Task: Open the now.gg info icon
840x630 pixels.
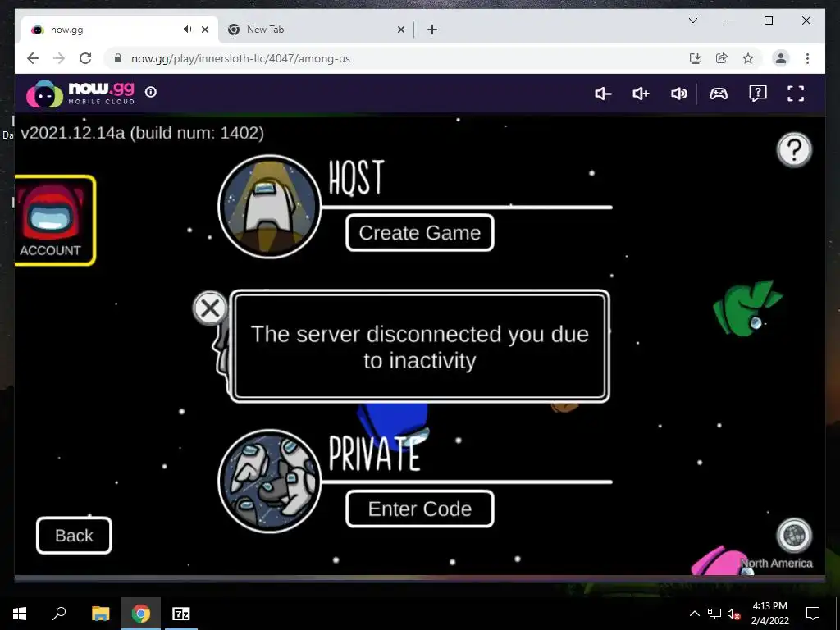Action: tap(151, 92)
